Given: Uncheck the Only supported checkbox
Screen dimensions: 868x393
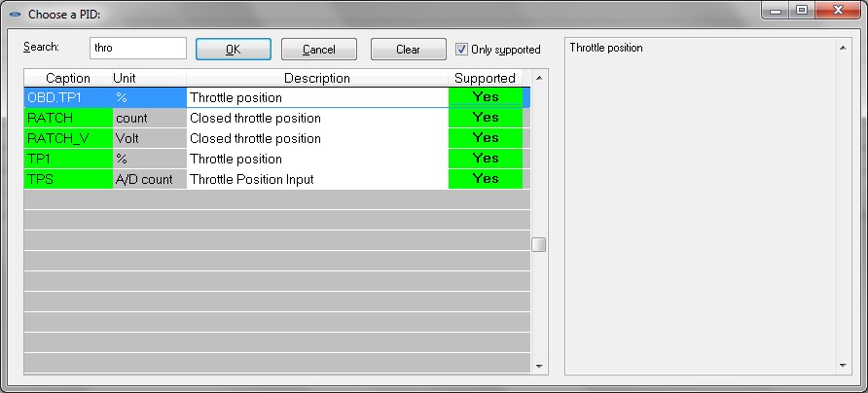Looking at the screenshot, I should coord(462,50).
